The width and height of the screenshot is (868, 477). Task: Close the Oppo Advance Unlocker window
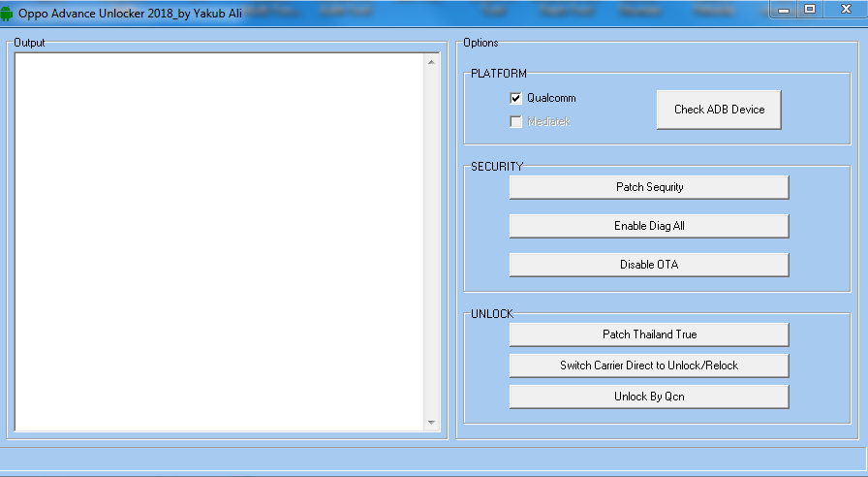tap(846, 10)
